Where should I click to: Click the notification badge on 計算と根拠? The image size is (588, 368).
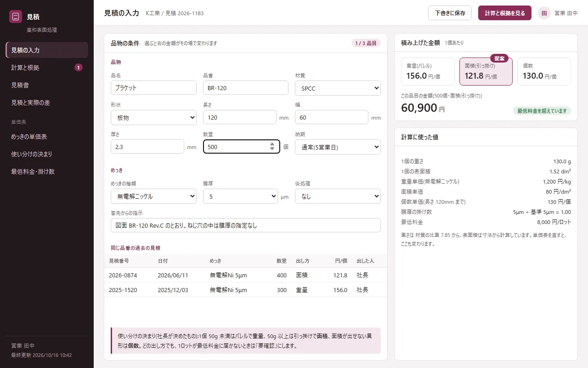pos(79,68)
